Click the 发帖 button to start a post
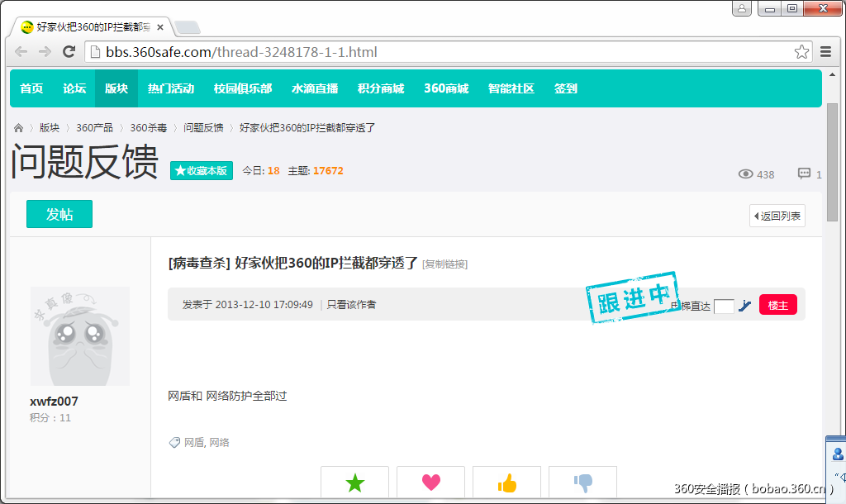Screen dimensions: 846x504 pos(59,213)
